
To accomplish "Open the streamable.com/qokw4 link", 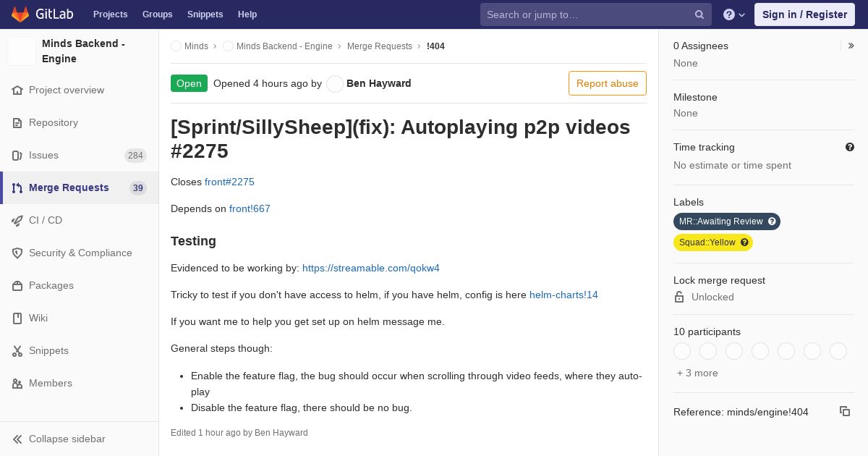I will tap(371, 268).
